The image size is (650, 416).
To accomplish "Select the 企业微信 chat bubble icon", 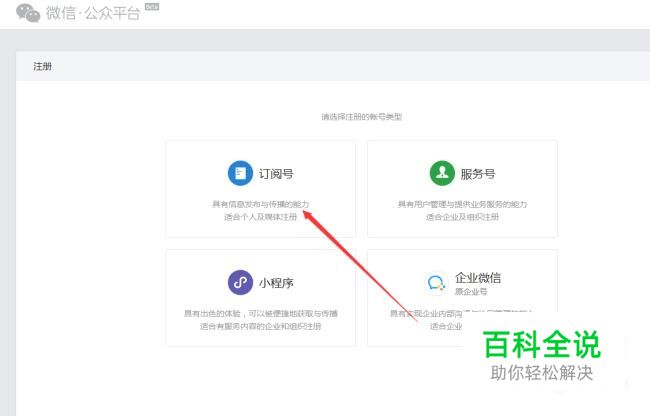I will [436, 282].
